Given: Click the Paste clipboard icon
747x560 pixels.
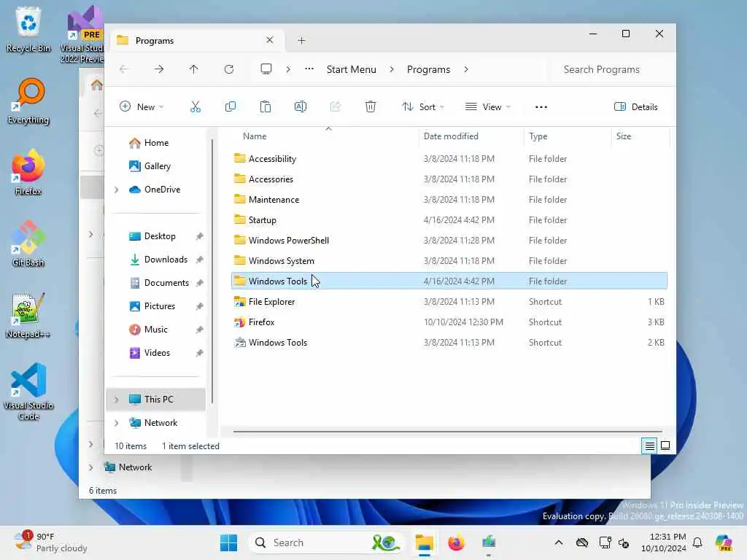Looking at the screenshot, I should coord(266,106).
